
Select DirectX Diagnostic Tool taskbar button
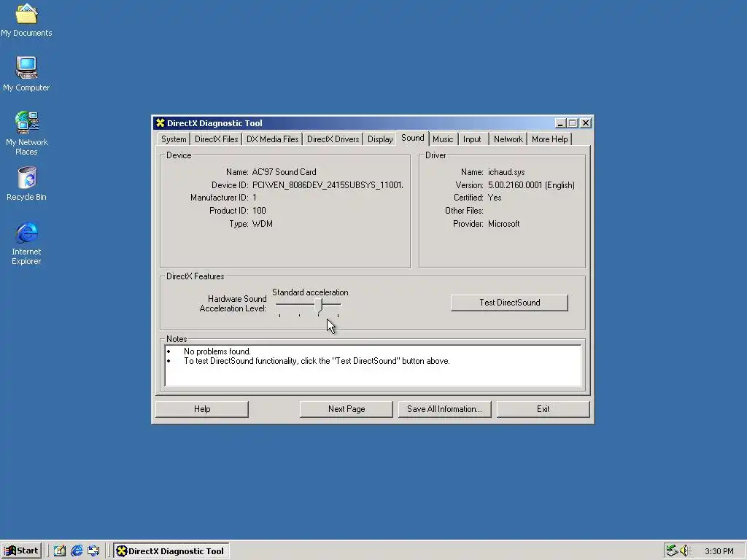[171, 551]
